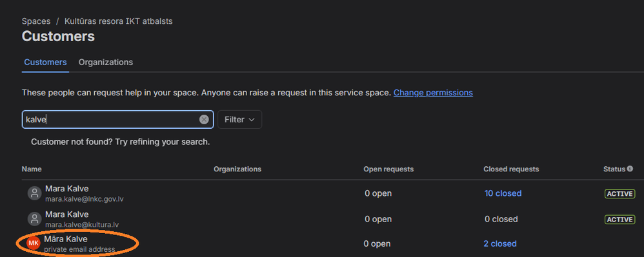644x257 pixels.
Task: Click avatar icon for mara.kalve@lnkc.gov.lv
Action: [34, 193]
